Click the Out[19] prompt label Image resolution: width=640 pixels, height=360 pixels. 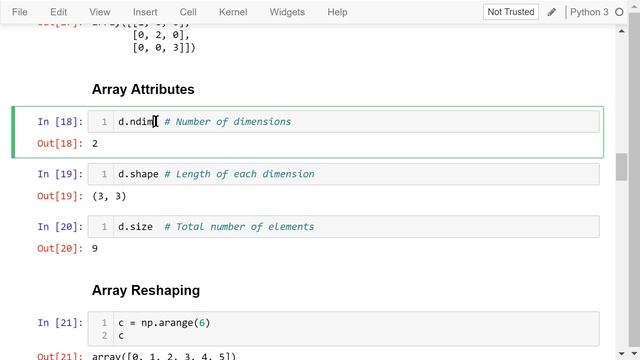(x=60, y=196)
